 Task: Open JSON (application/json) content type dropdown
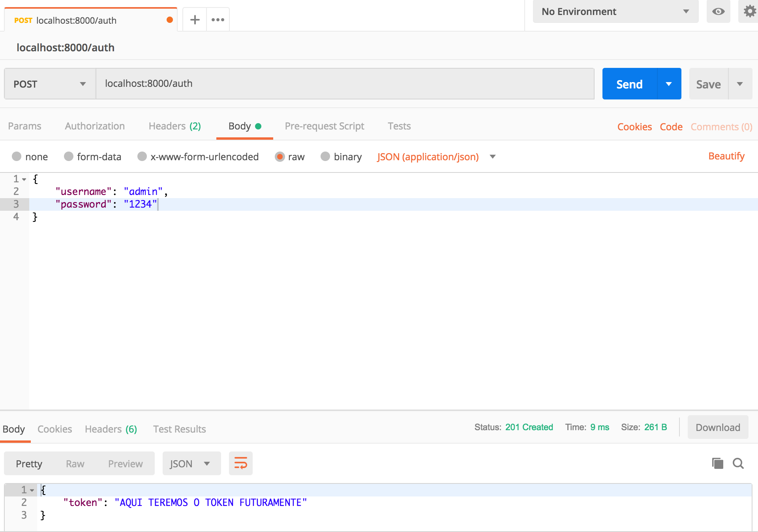[436, 157]
